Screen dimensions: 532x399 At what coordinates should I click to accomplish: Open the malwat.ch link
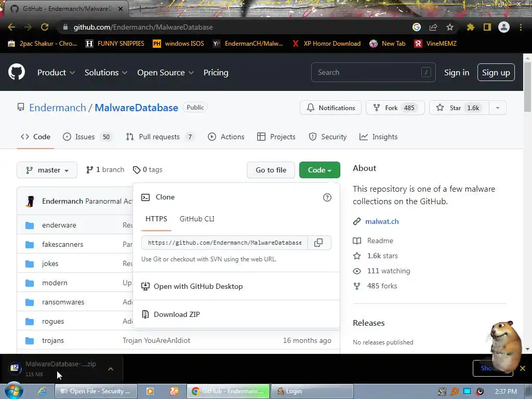pos(382,221)
